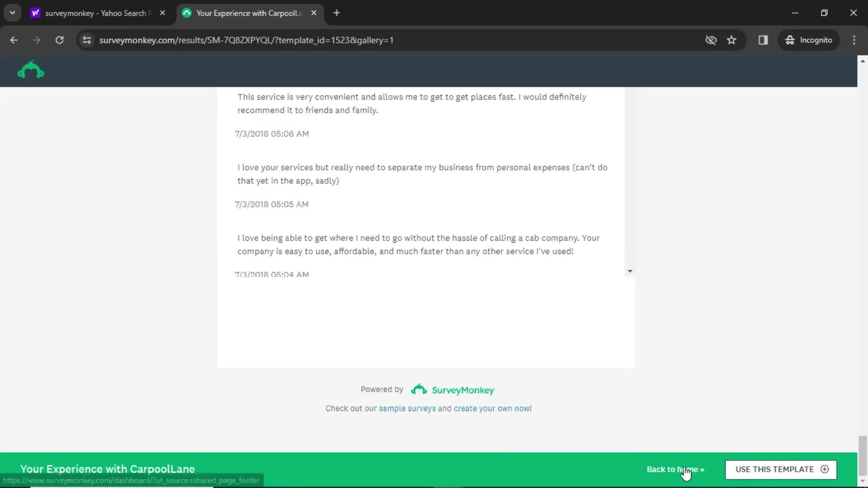Click the reload/refresh page icon
This screenshot has width=868, height=488.
pyautogui.click(x=59, y=40)
